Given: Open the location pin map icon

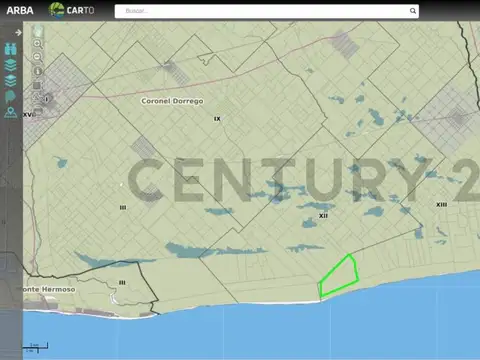Looking at the screenshot, I should click(x=11, y=112).
